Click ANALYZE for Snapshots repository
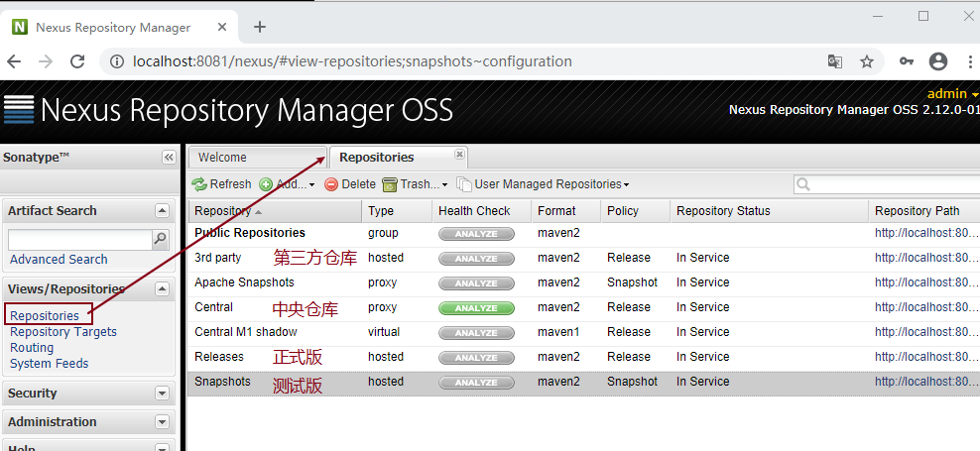 click(476, 383)
